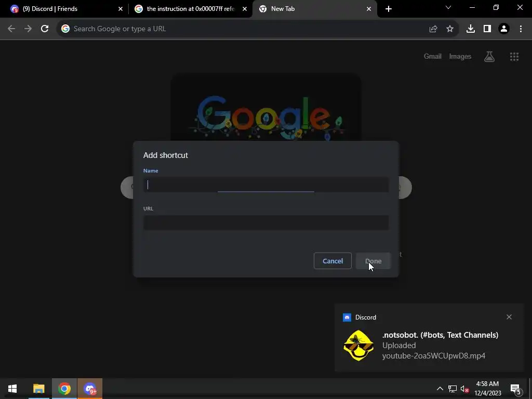The height and width of the screenshot is (399, 532).
Task: Expand the tab search chevron
Action: coord(448,7)
